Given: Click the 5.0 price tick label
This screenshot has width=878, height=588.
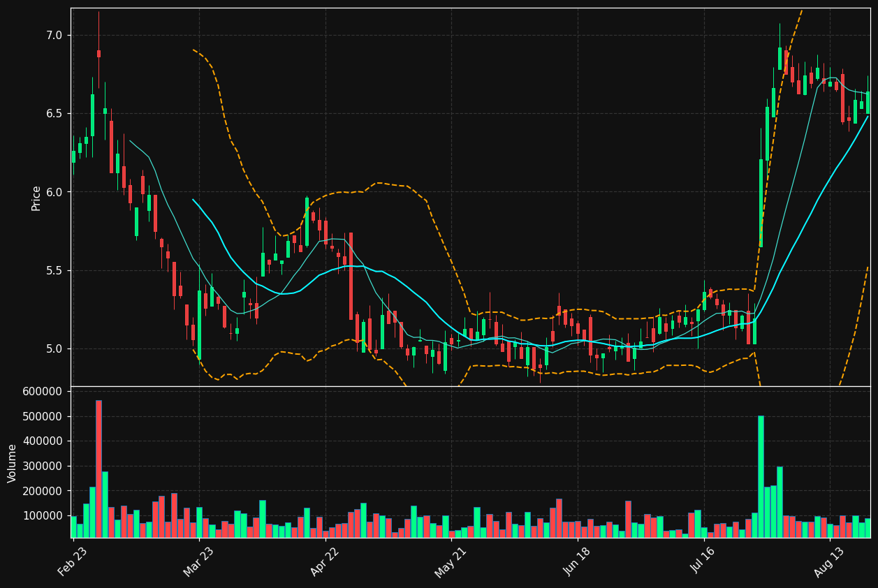Looking at the screenshot, I should (55, 348).
